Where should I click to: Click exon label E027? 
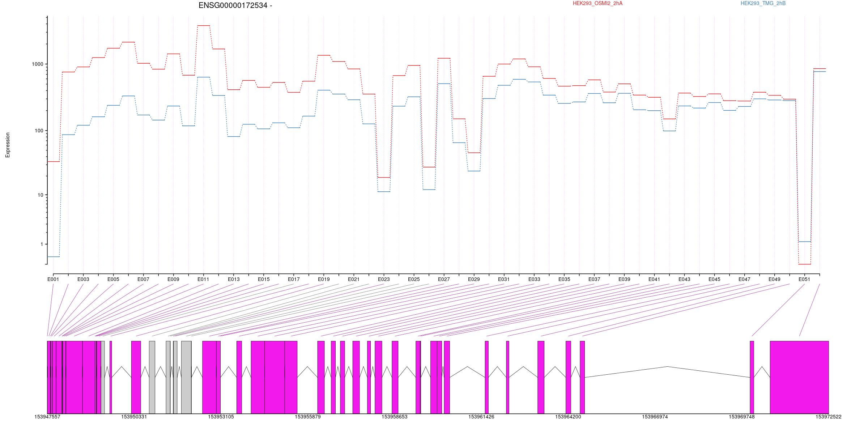click(x=444, y=279)
